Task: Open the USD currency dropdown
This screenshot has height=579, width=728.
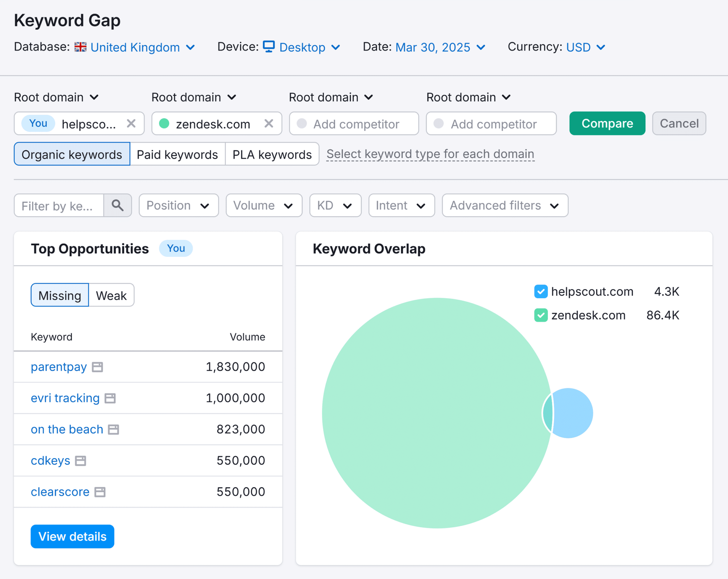Action: click(585, 47)
